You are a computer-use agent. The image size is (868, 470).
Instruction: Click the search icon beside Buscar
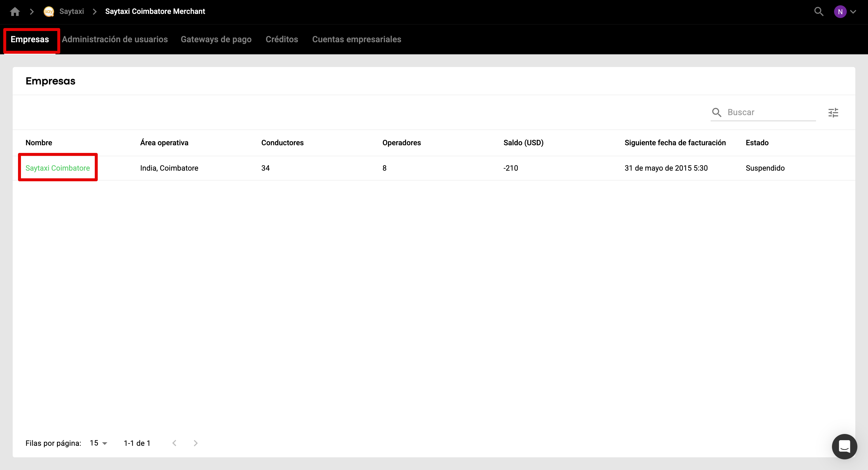point(716,112)
